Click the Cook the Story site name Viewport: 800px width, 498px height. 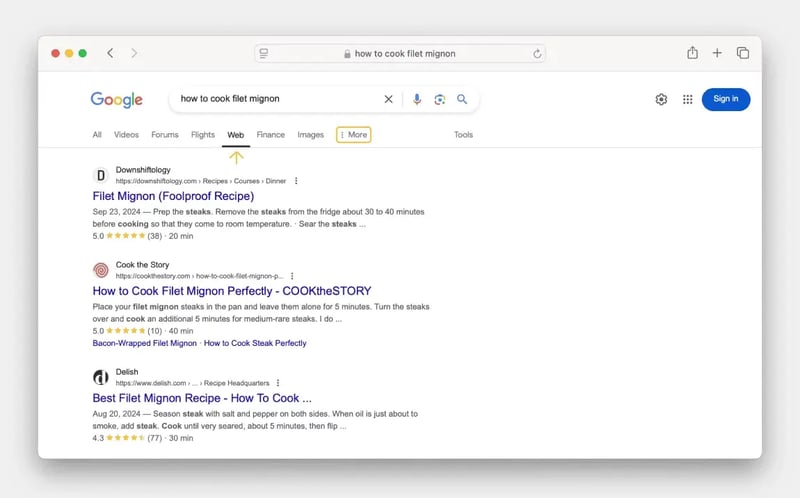click(142, 265)
